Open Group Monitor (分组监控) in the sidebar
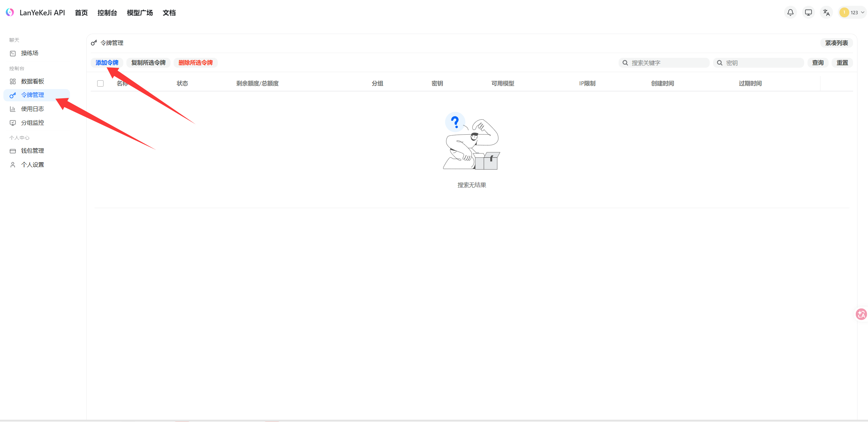 [37, 123]
